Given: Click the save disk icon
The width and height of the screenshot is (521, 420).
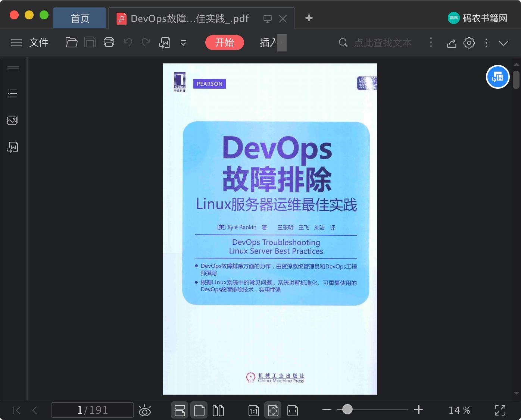Looking at the screenshot, I should [x=90, y=43].
